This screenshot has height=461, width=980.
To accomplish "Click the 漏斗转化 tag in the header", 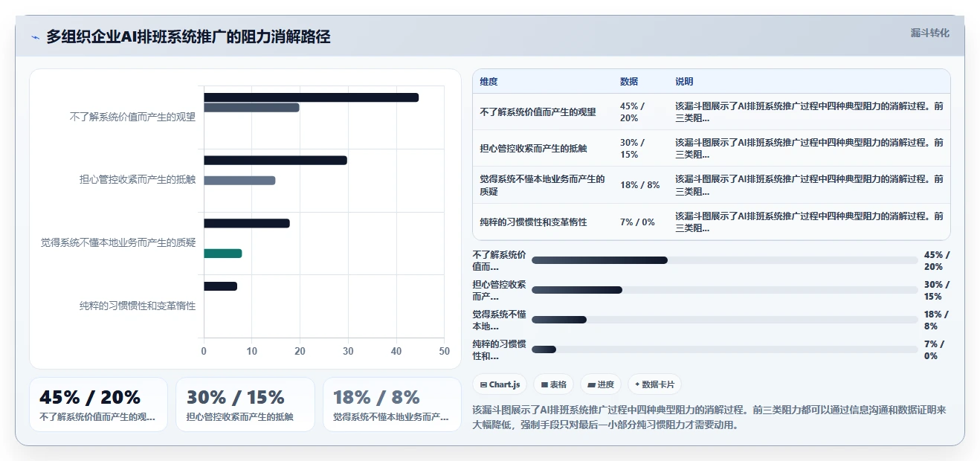I will (929, 33).
